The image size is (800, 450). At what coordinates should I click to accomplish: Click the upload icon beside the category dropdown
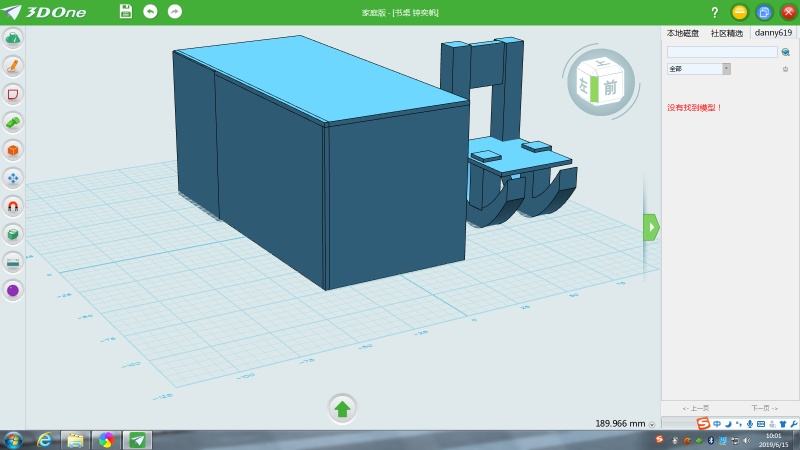click(785, 69)
